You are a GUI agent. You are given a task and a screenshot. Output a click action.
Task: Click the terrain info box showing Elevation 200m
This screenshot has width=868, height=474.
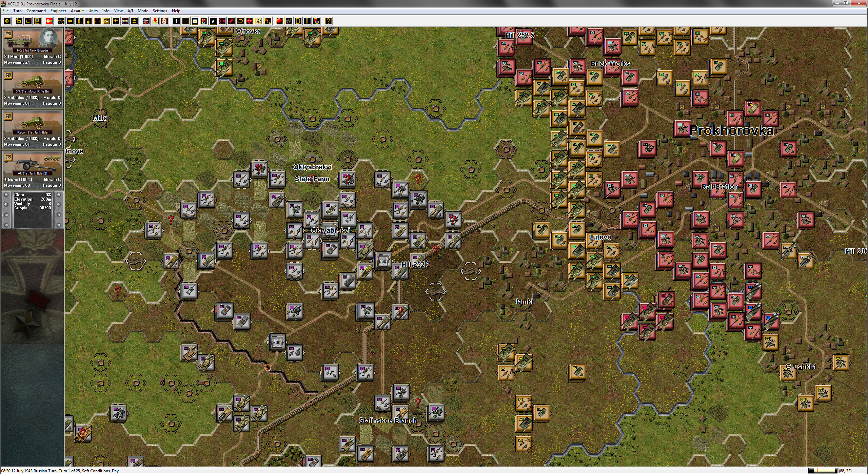click(33, 209)
